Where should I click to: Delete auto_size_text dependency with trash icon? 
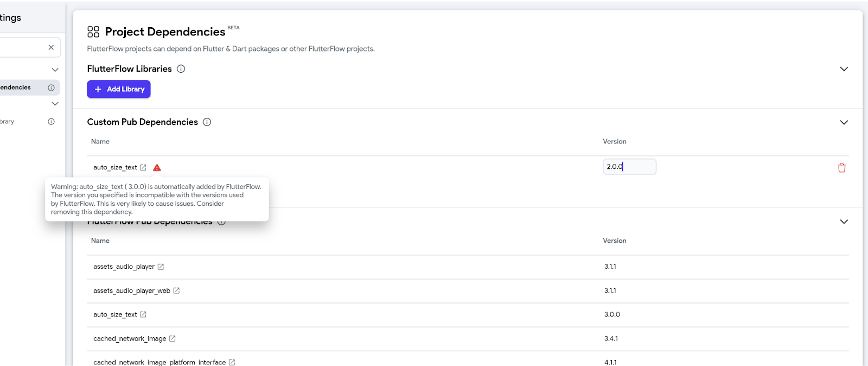[x=842, y=168]
